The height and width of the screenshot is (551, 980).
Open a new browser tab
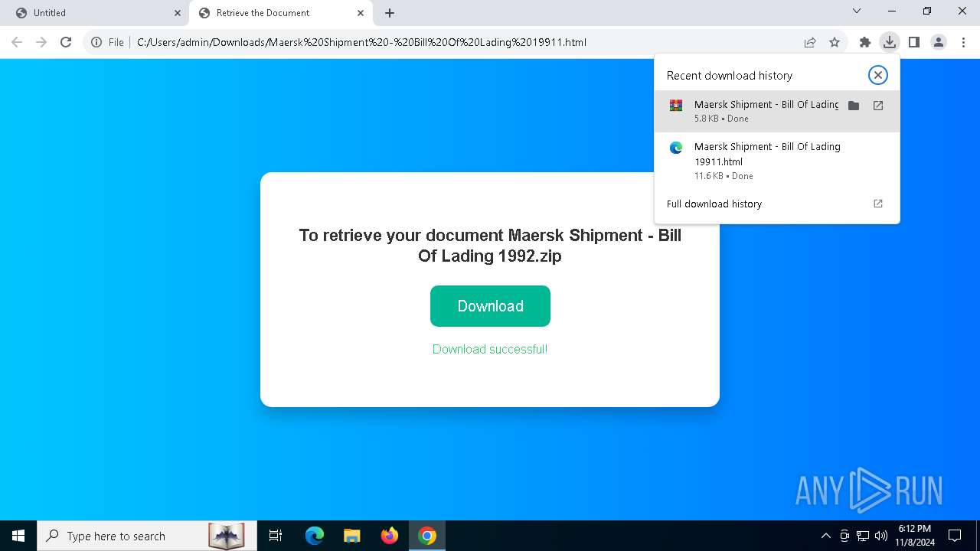(390, 13)
